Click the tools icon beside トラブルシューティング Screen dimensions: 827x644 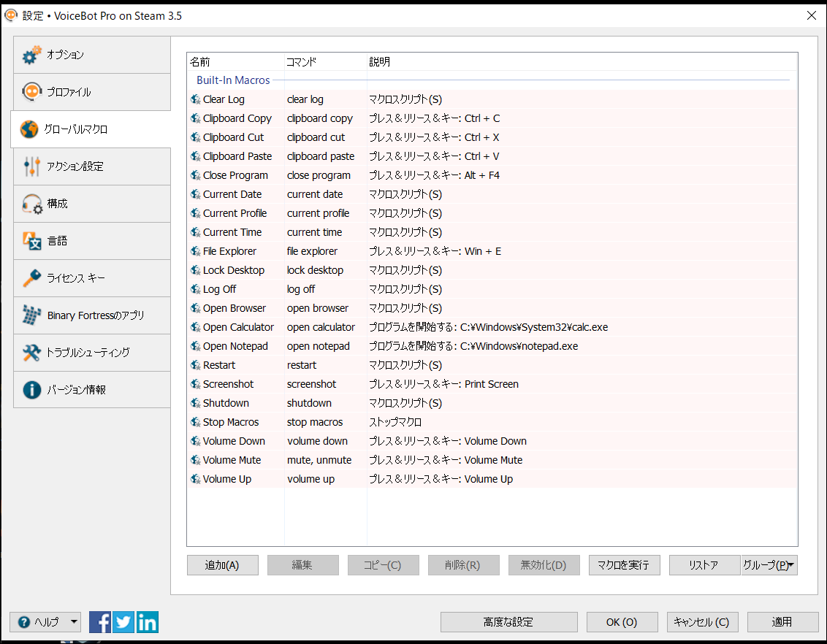[31, 353]
